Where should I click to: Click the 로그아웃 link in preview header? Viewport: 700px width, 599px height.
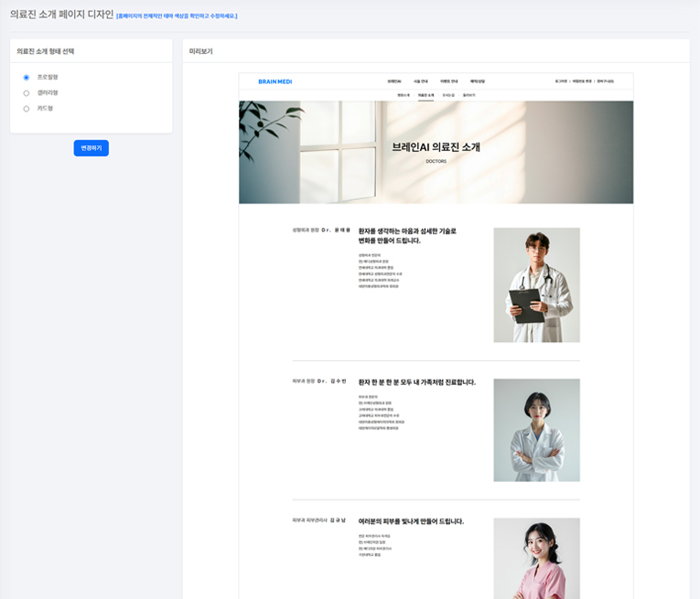[561, 81]
